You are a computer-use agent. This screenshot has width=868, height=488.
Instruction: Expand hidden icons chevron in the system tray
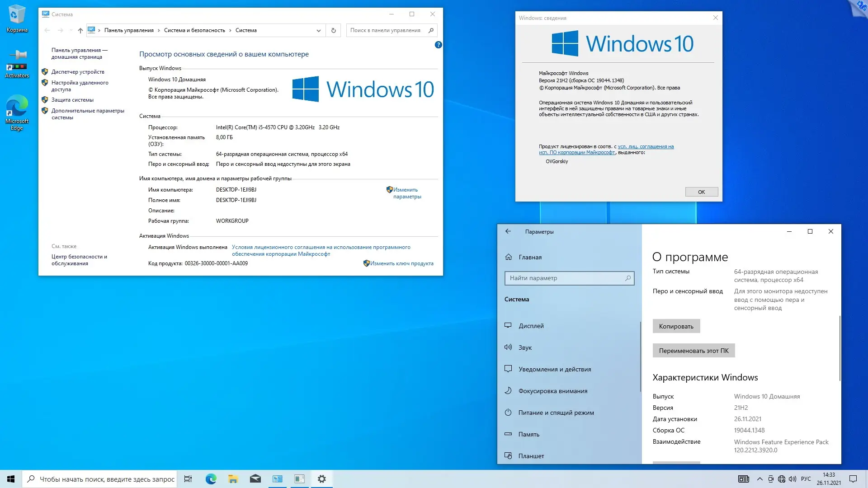(759, 479)
